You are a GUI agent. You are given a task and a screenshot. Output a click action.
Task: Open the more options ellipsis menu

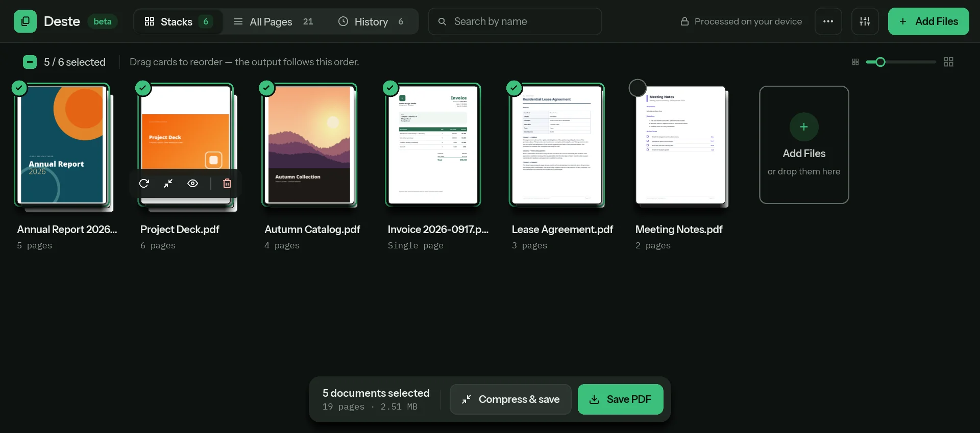coord(828,21)
